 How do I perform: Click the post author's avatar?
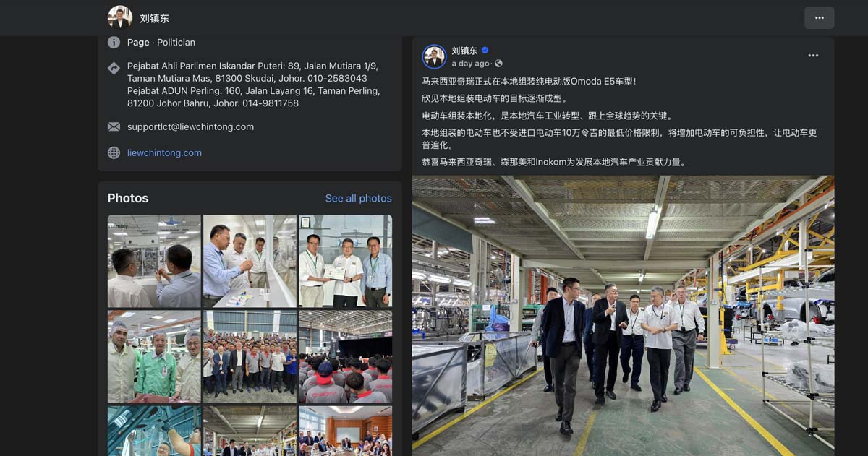(x=434, y=56)
